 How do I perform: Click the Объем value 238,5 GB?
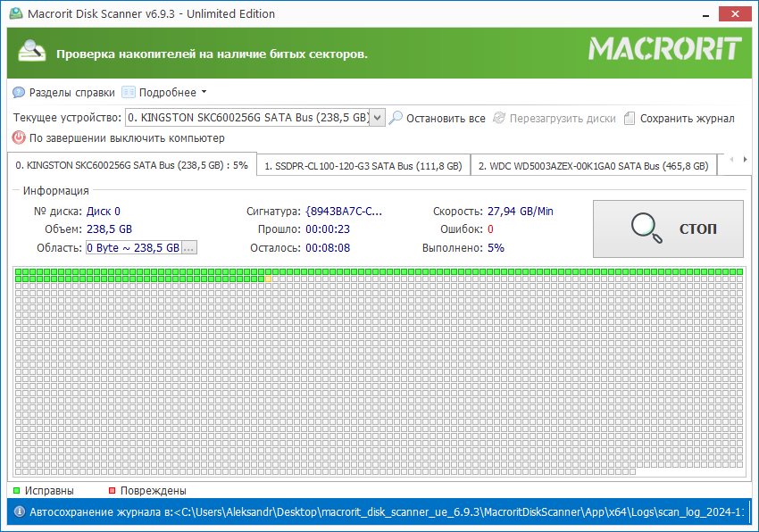110,229
